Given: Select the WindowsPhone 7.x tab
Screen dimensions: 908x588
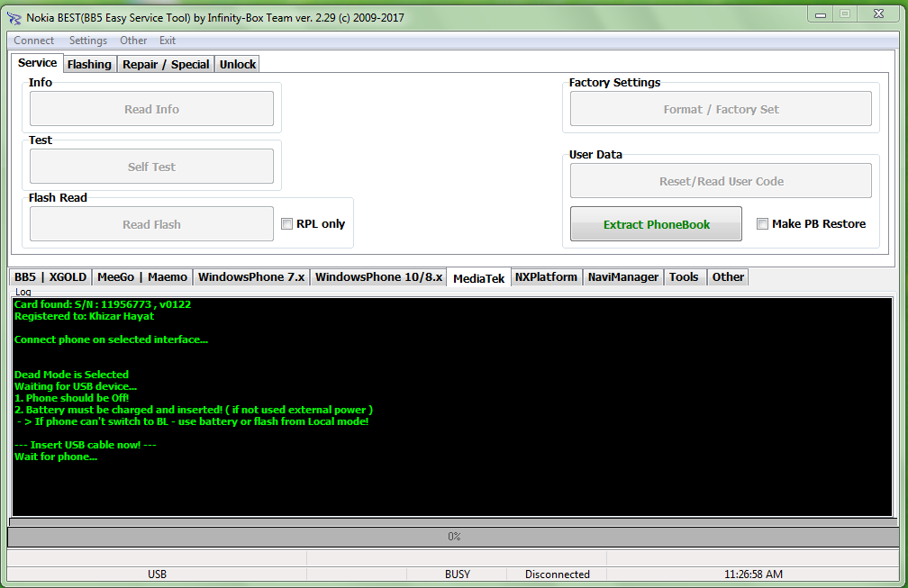Looking at the screenshot, I should (x=251, y=277).
